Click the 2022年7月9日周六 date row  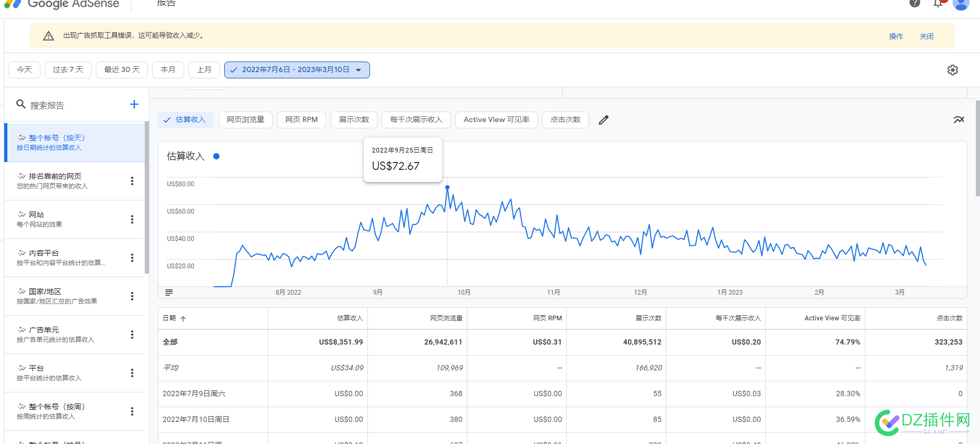click(x=562, y=393)
